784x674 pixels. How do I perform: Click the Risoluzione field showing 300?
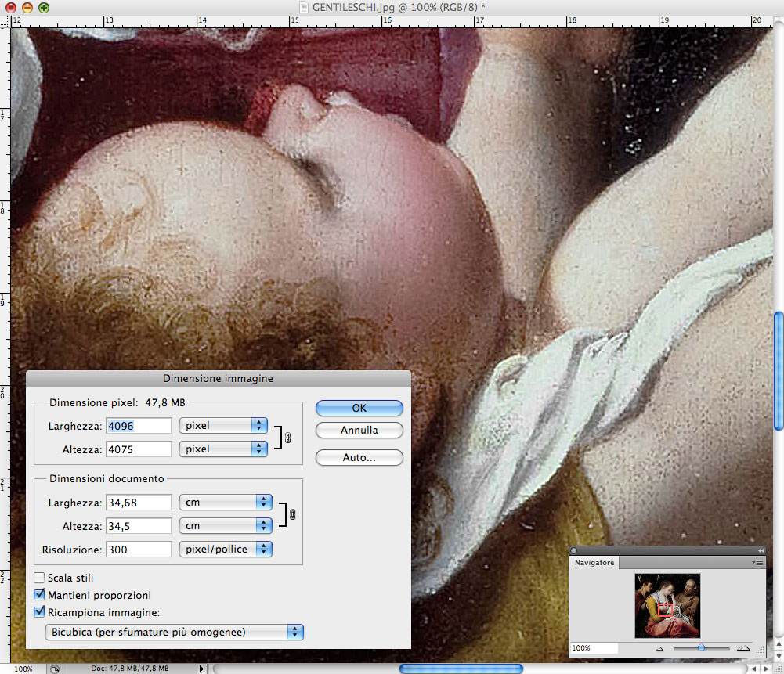[139, 549]
